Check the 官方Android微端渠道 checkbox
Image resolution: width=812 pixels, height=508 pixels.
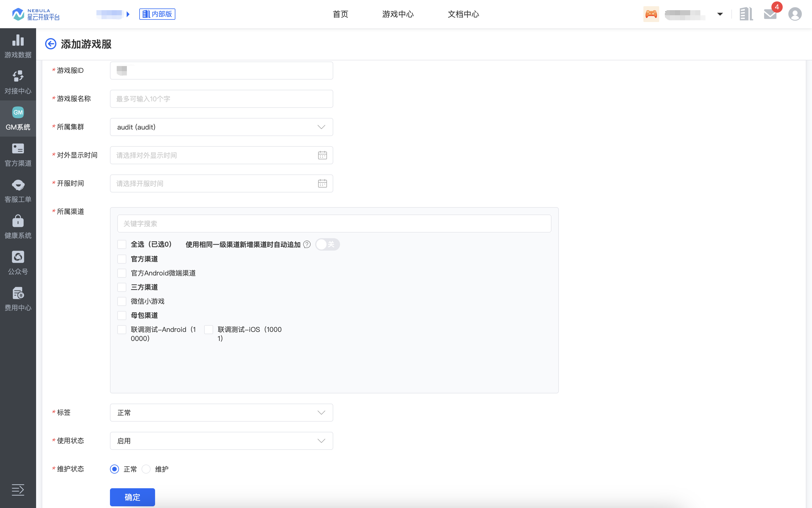pyautogui.click(x=122, y=273)
